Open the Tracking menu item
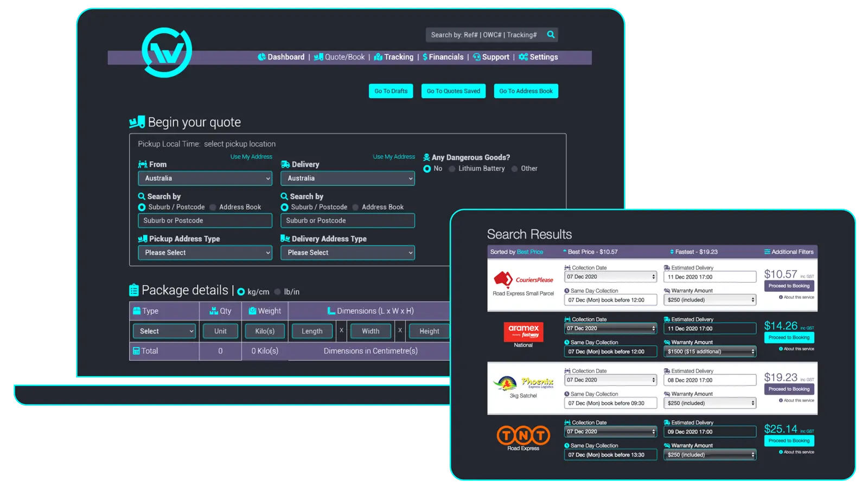Image resolution: width=868 pixels, height=488 pixels. pyautogui.click(x=394, y=57)
